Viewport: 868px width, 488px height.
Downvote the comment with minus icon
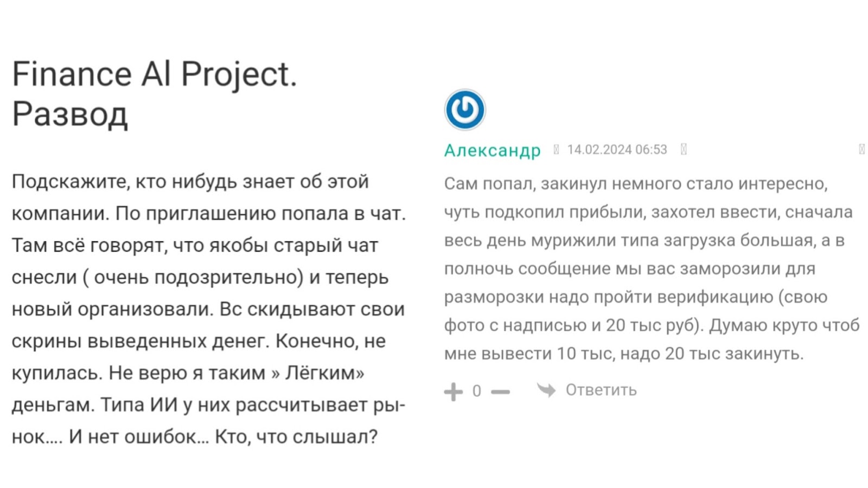pos(500,391)
